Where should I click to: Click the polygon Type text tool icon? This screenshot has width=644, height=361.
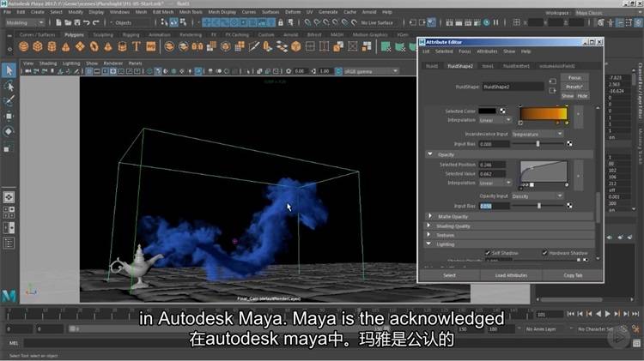click(x=136, y=47)
